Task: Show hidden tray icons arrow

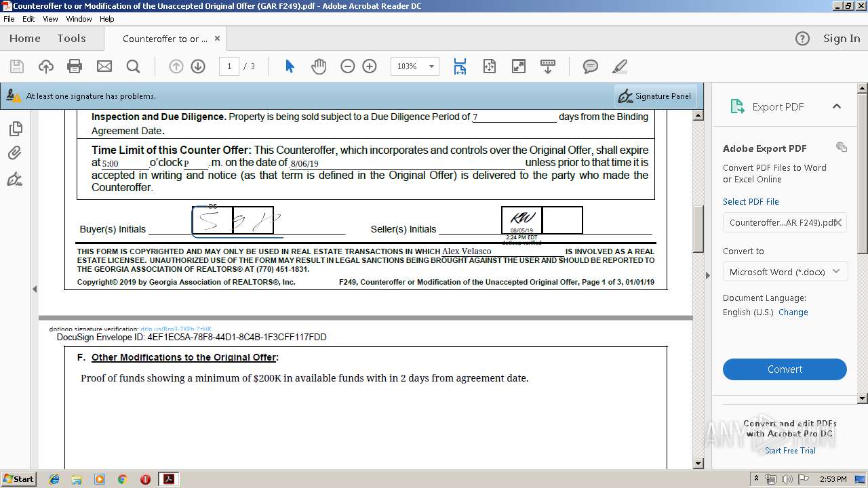Action: [757, 479]
